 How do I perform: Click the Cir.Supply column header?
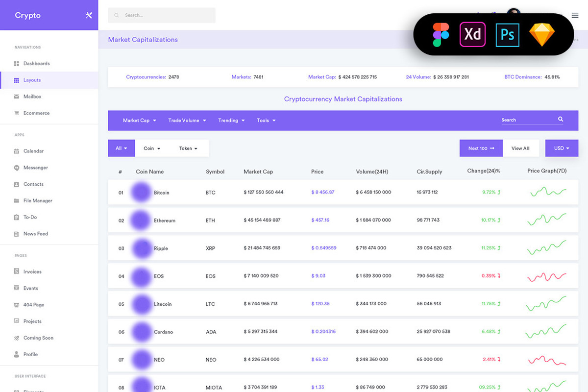pos(429,172)
